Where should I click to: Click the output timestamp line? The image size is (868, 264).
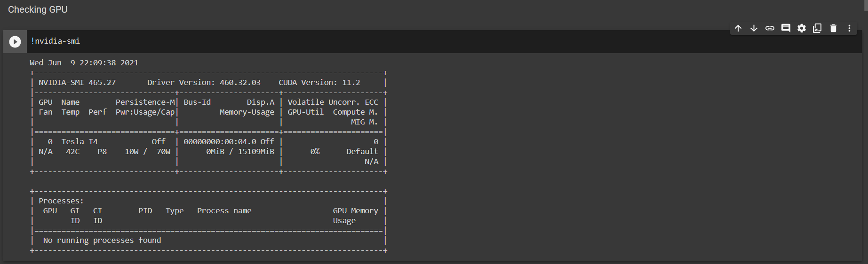[x=84, y=63]
